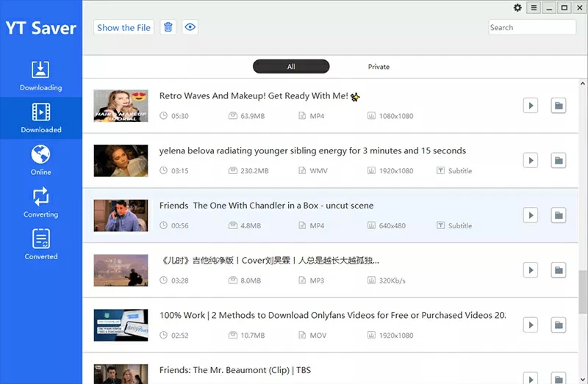This screenshot has height=384, width=588.
Task: Click the Retro Waves video thumbnail
Action: click(121, 106)
